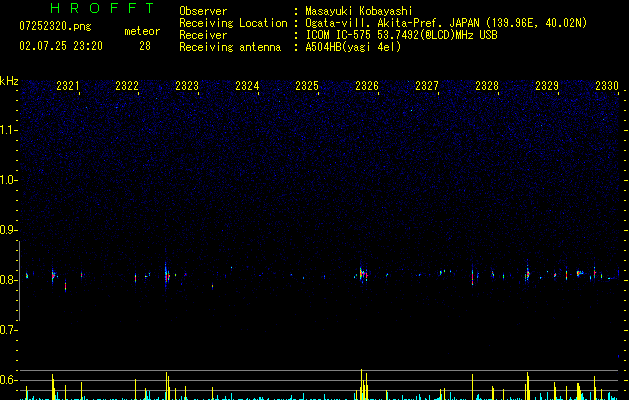Click the Receiver label
The width and height of the screenshot is (629, 400).
pyautogui.click(x=203, y=35)
